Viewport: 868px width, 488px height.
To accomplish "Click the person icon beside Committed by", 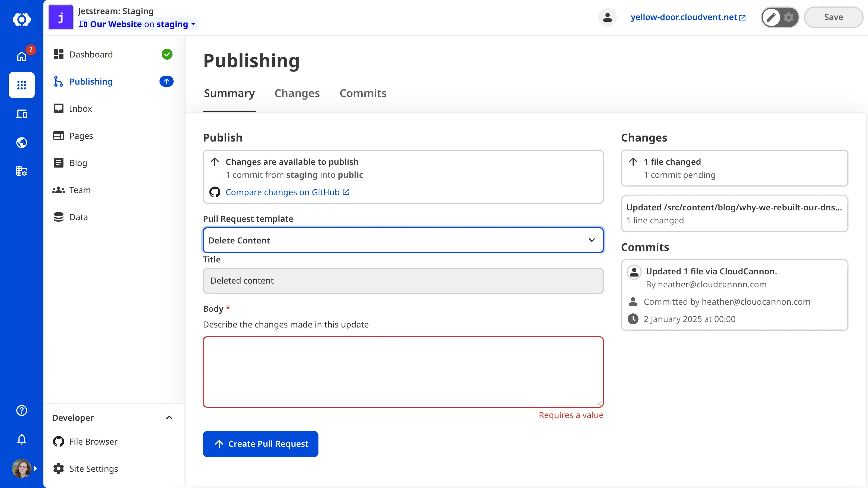I will [633, 301].
